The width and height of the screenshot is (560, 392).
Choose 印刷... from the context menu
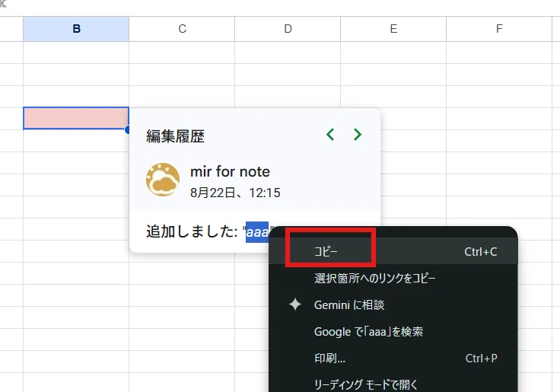[x=393, y=358]
